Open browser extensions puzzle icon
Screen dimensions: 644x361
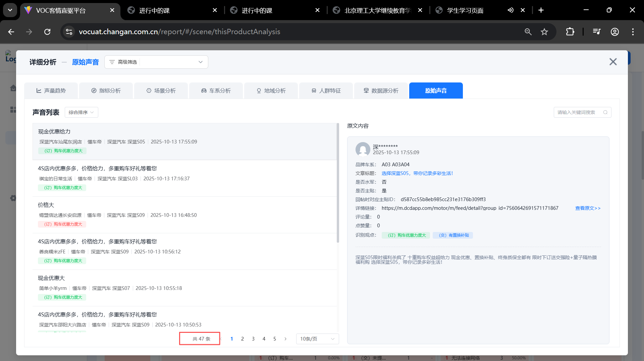coord(570,32)
